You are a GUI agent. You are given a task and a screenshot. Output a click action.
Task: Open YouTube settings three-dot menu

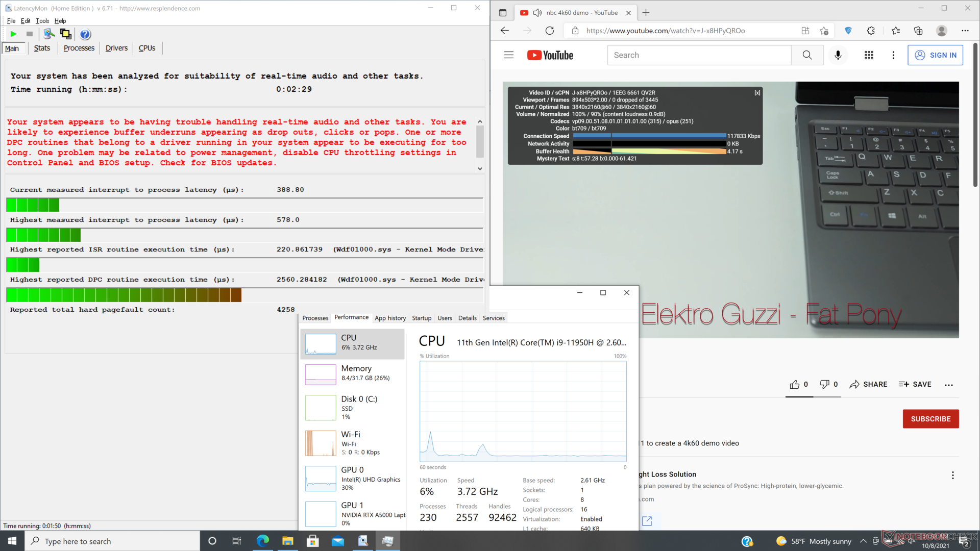click(893, 55)
